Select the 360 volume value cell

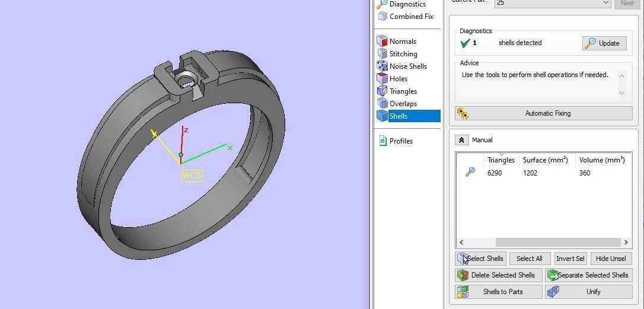[585, 173]
